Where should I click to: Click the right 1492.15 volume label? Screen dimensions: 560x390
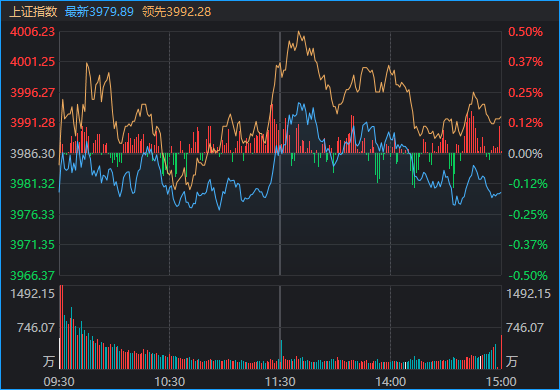(529, 294)
